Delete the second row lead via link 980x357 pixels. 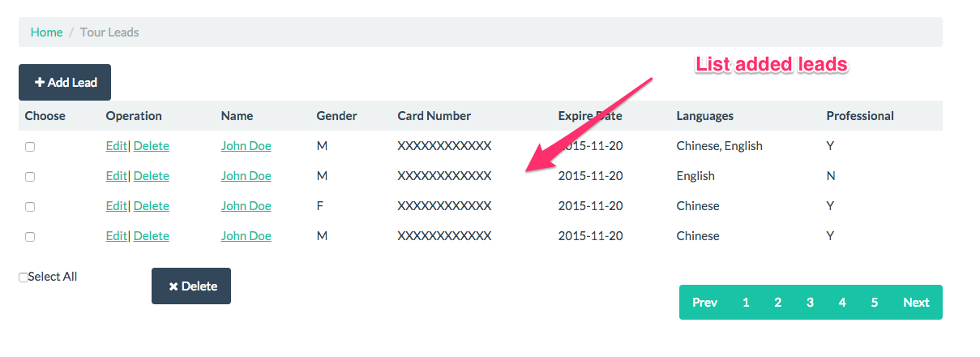point(152,176)
